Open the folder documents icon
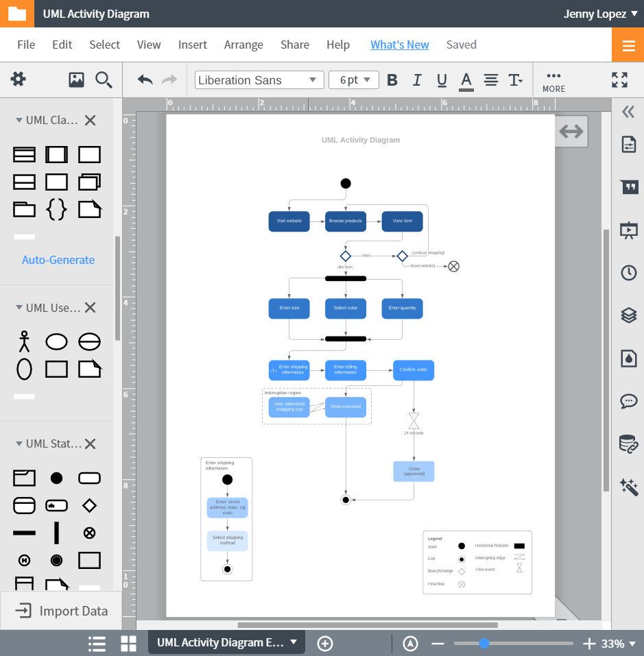 pyautogui.click(x=16, y=14)
